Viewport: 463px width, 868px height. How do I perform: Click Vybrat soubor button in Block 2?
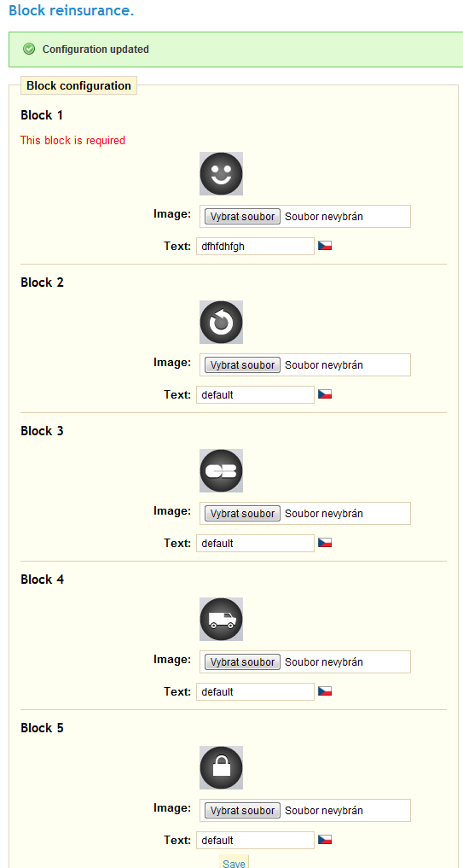[x=242, y=364]
